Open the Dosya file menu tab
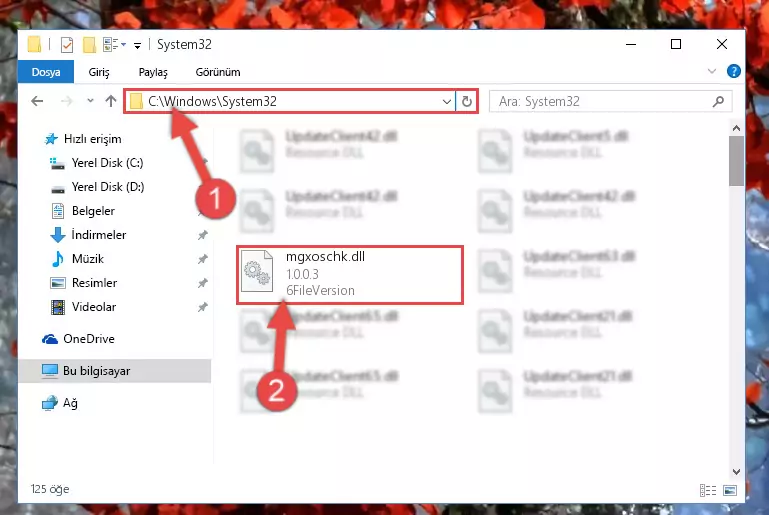The width and height of the screenshot is (769, 515). 46,72
